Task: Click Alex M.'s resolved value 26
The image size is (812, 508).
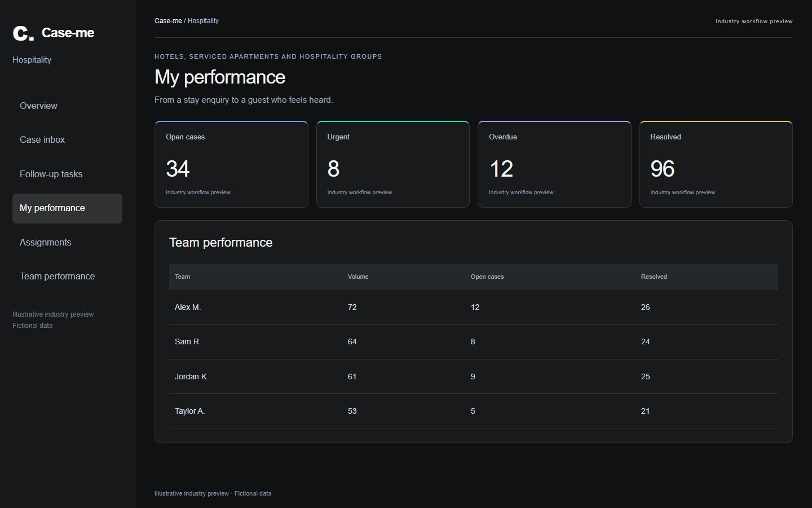Action: [646, 308]
